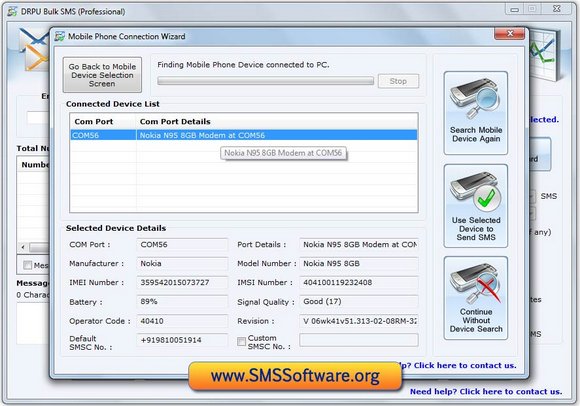Click Use Selected Device to Send SMS

click(476, 206)
